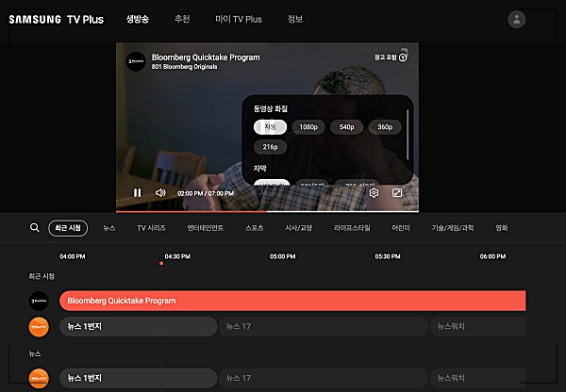Open the 마이 TV Plus tab
566x392 pixels.
(x=239, y=19)
